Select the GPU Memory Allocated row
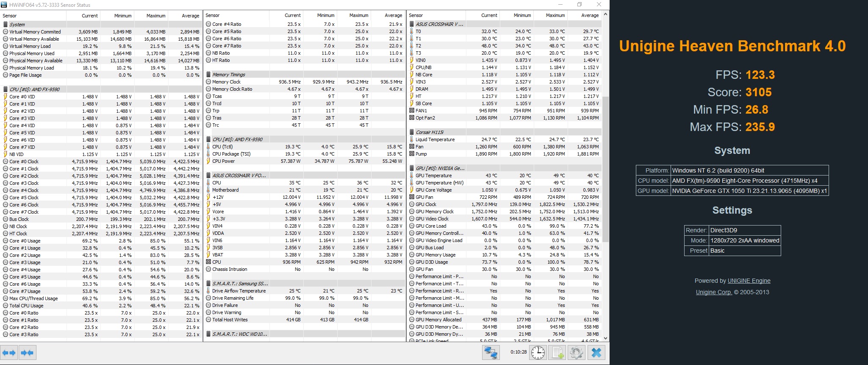 point(504,320)
